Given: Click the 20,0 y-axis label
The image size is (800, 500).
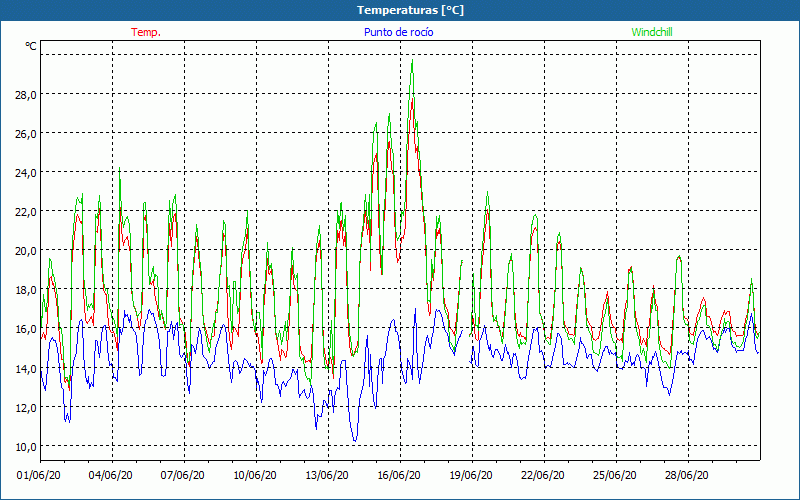Looking at the screenshot, I should 24,250.
